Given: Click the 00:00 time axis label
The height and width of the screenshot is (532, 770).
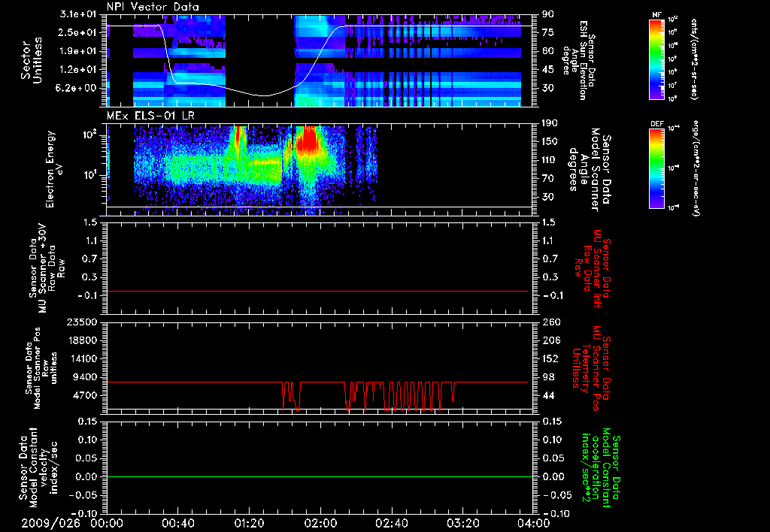Looking at the screenshot, I should pos(107,523).
